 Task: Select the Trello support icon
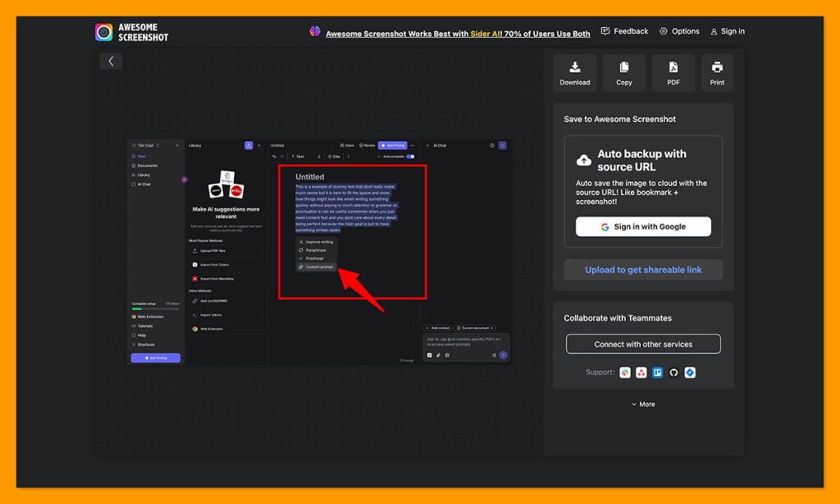[x=657, y=372]
